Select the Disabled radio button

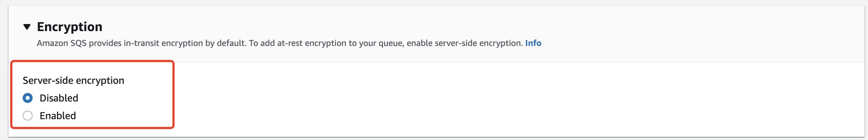pos(28,98)
